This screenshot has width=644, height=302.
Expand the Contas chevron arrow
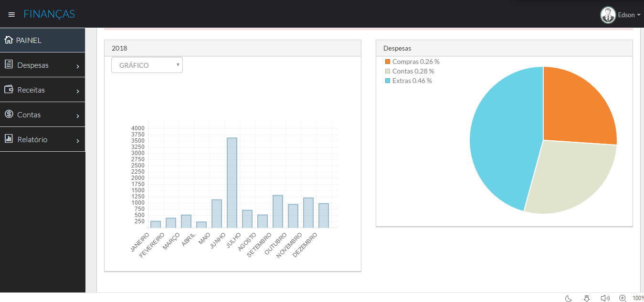[78, 116]
